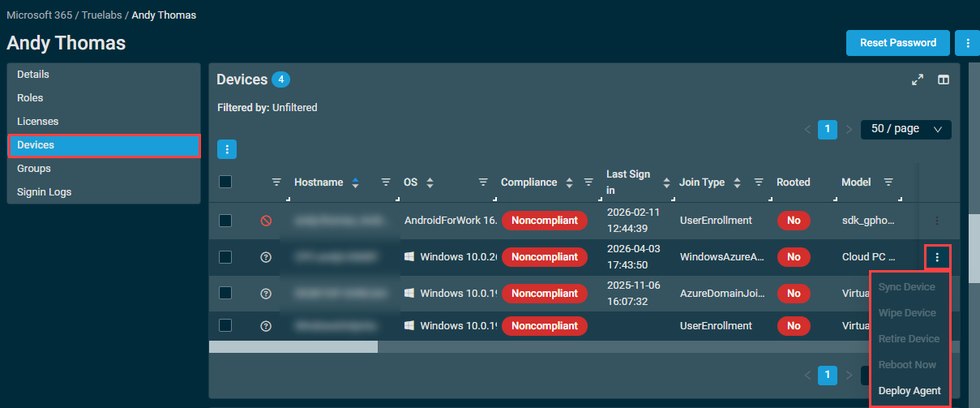Choose Deploy Agent from the context menu
This screenshot has height=408, width=980.
coord(909,391)
